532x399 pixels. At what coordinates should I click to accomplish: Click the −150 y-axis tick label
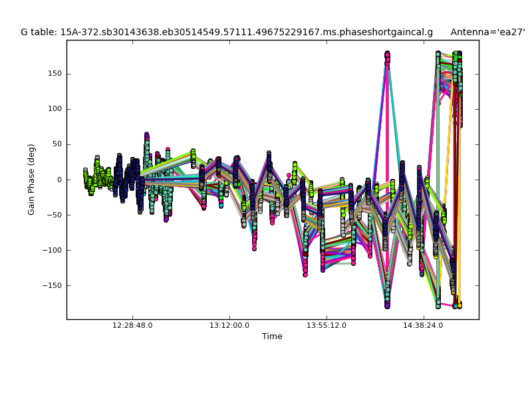tap(51, 285)
